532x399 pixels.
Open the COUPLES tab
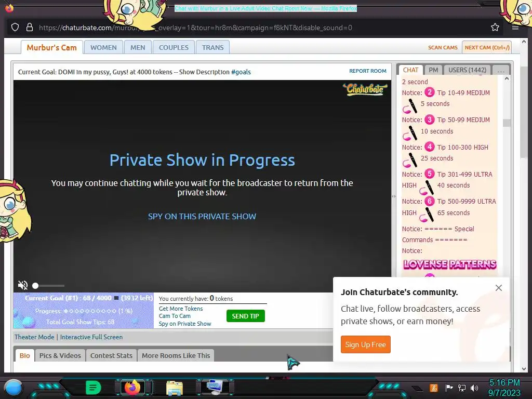coord(174,47)
